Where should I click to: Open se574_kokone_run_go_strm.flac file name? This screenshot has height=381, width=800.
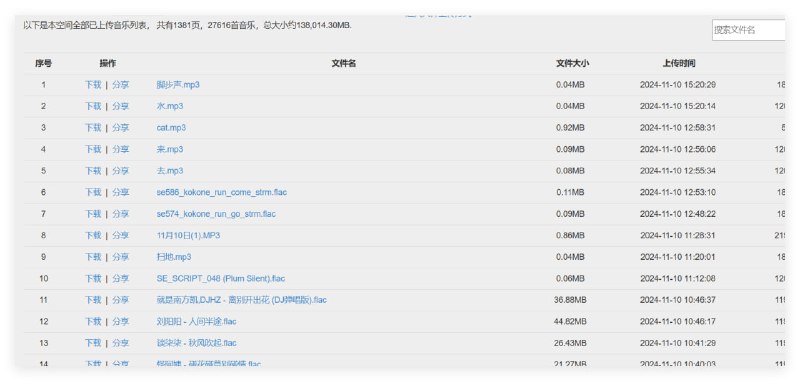216,214
